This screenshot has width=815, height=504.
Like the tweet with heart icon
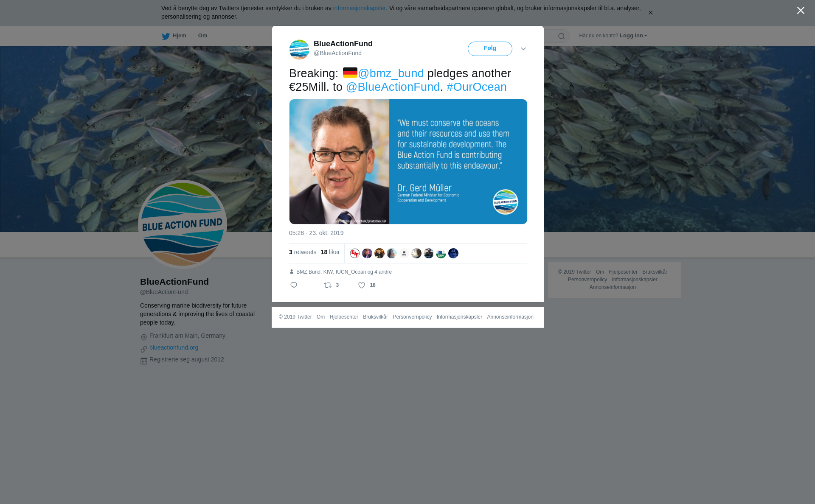click(x=362, y=285)
